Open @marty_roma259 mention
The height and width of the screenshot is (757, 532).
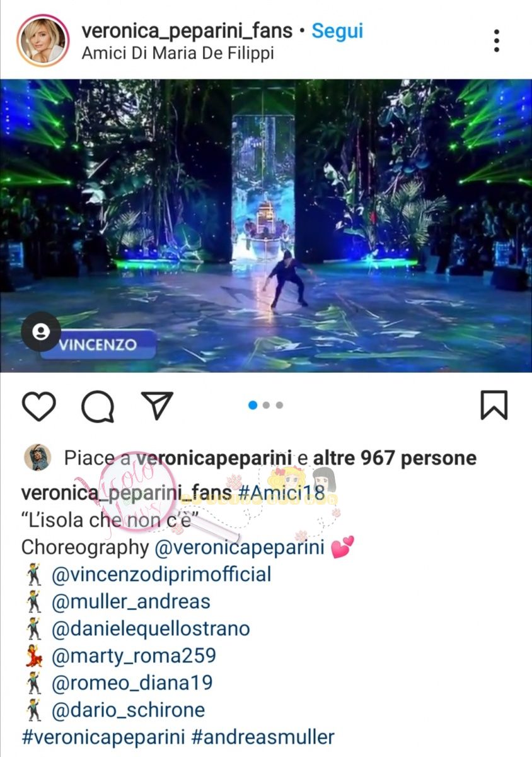(x=134, y=655)
